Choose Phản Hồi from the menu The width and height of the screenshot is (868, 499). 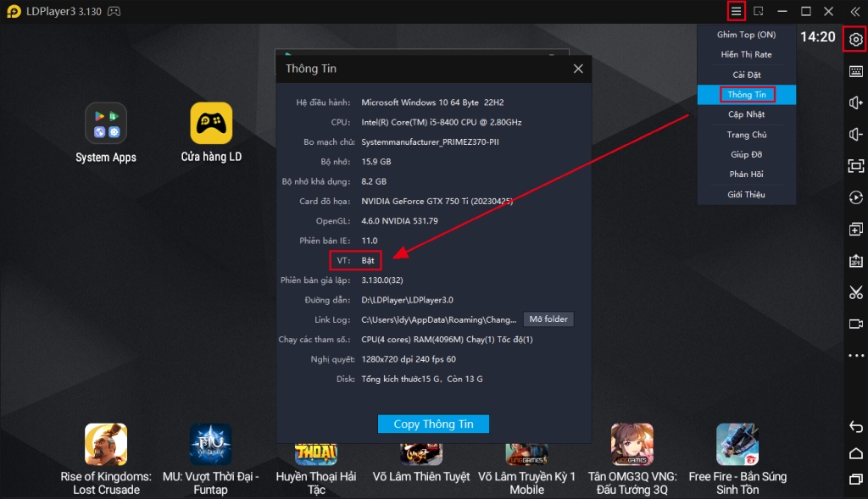pos(746,175)
